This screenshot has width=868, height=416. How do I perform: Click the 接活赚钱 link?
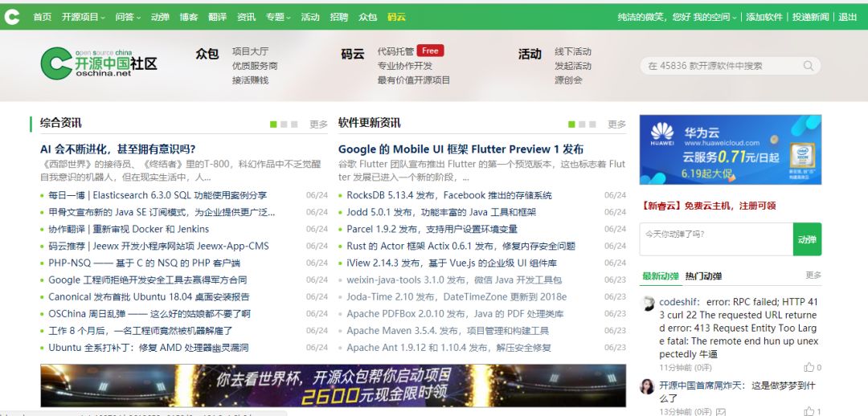coord(250,80)
